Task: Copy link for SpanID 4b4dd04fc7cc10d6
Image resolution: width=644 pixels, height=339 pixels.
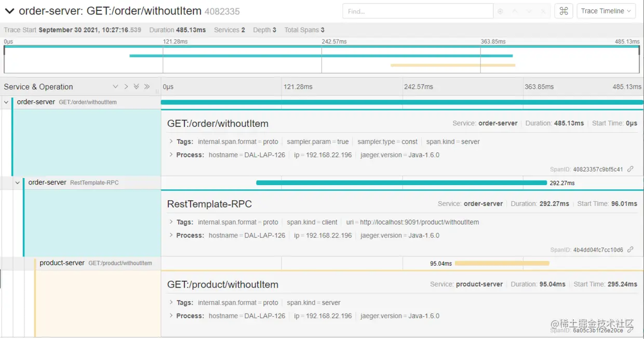Action: pos(630,250)
